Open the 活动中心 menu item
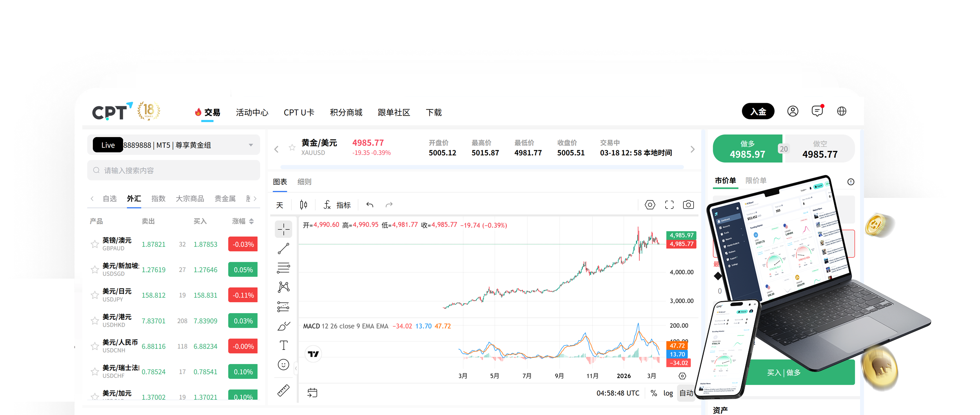 pyautogui.click(x=252, y=113)
